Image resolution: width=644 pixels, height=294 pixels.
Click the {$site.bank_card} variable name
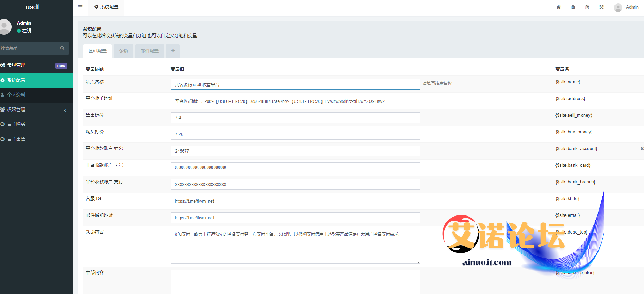point(573,165)
